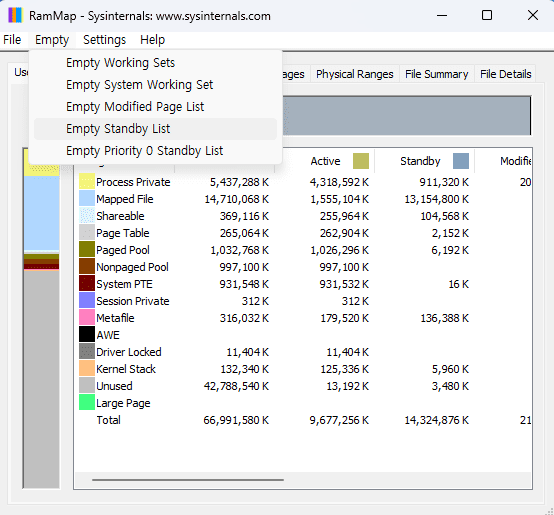Choose Empty Modified Page List
The height and width of the screenshot is (515, 554).
155,107
